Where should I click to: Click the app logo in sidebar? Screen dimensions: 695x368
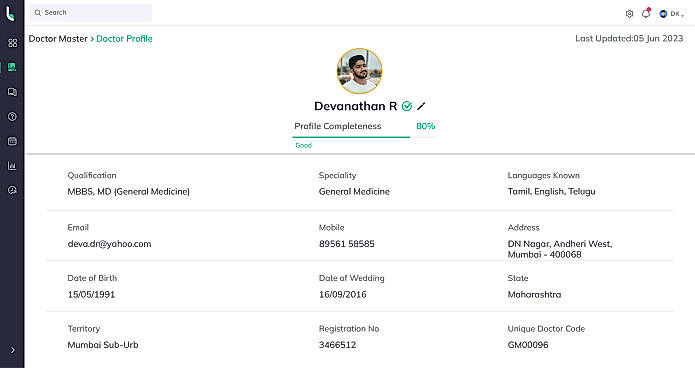point(11,13)
